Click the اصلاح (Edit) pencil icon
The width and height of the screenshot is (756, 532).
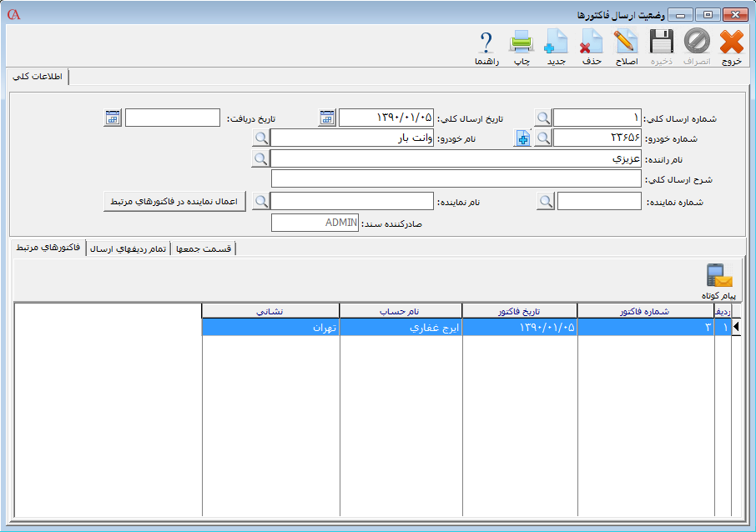(626, 42)
